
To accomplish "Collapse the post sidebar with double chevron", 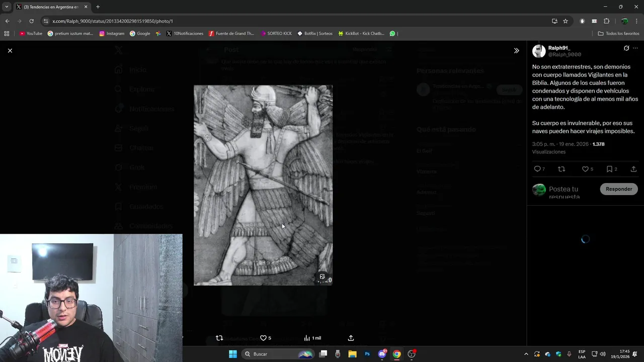I will pos(516,51).
